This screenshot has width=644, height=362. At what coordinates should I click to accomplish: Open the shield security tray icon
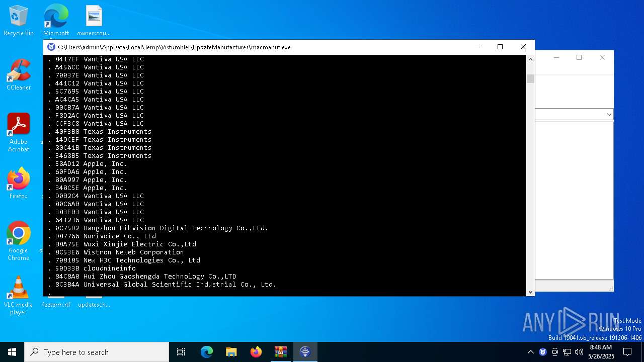tap(543, 352)
